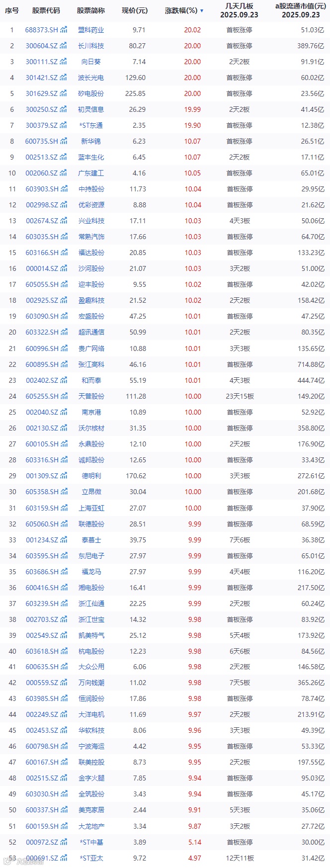Sort table by 现价(元) column header
This screenshot has width=330, height=868.
(135, 10)
